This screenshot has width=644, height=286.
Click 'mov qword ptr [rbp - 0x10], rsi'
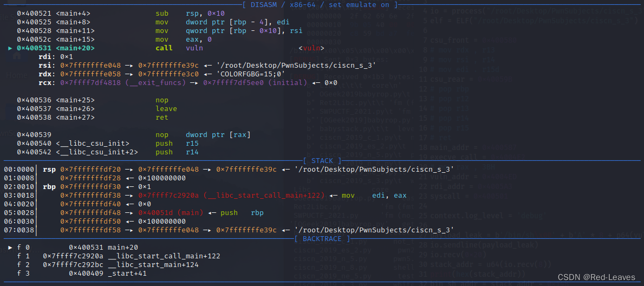(x=229, y=31)
